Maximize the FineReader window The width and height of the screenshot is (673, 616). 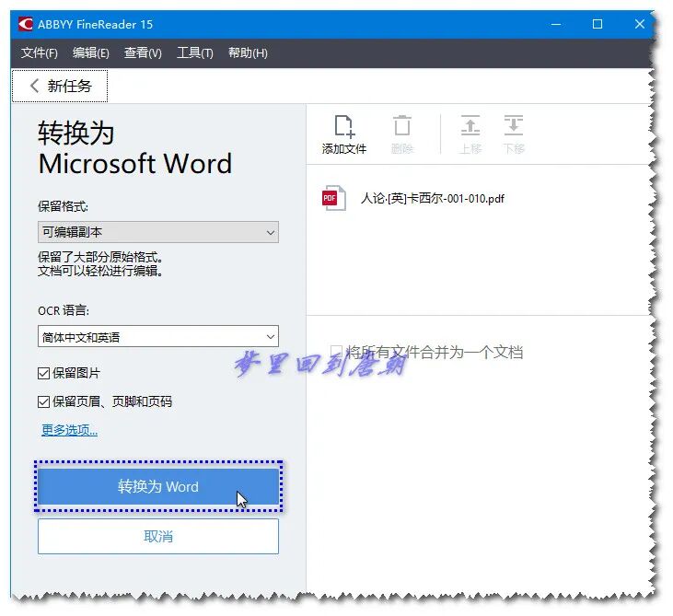click(597, 24)
